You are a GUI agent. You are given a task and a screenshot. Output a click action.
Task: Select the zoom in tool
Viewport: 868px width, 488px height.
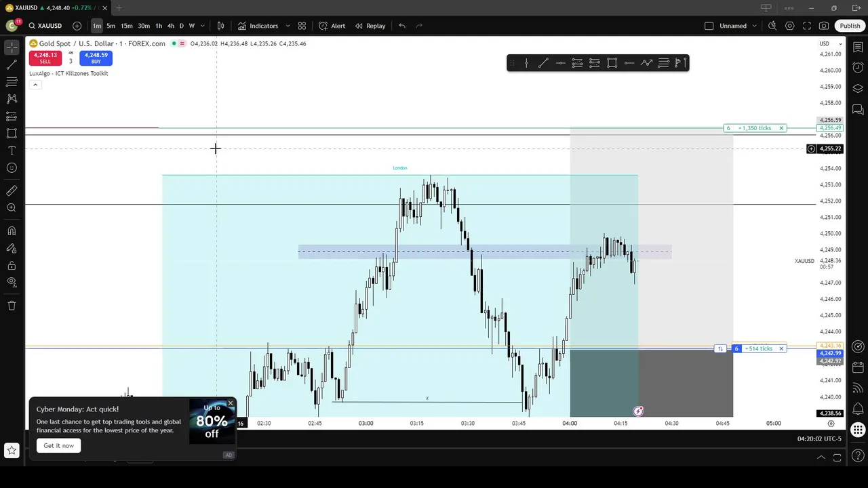(12, 208)
